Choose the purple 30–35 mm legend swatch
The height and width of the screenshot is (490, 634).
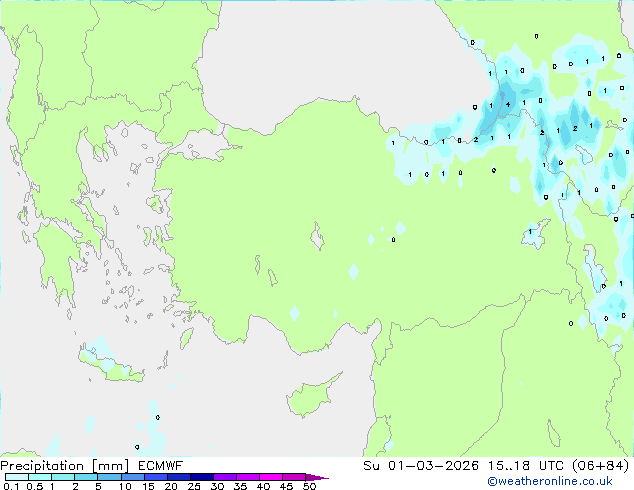[x=224, y=477]
